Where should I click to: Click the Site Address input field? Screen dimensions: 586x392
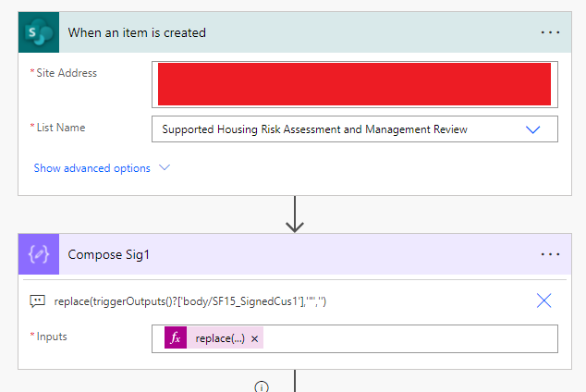[x=355, y=84]
